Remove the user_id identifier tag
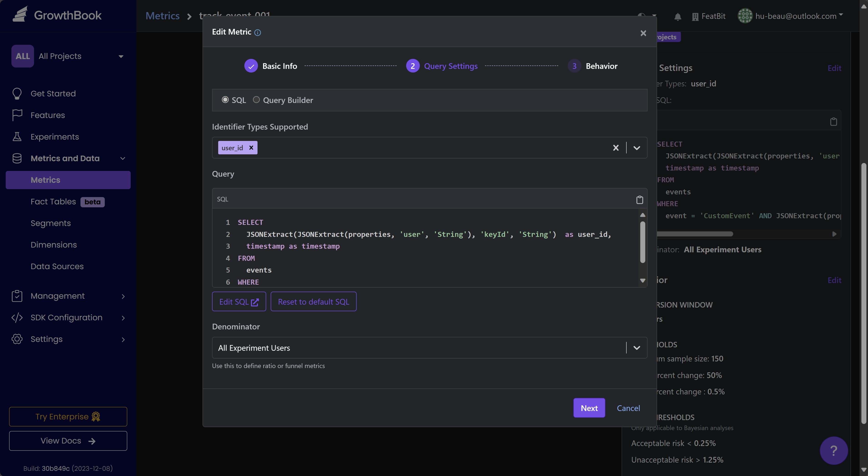Image resolution: width=868 pixels, height=476 pixels. coord(251,148)
